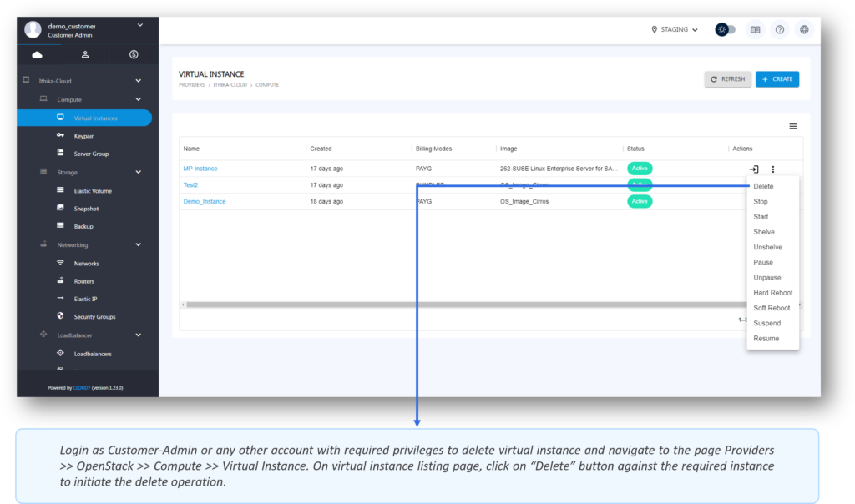Choose Hard Reboot from the actions menu
This screenshot has width=855, height=504.
click(x=772, y=293)
